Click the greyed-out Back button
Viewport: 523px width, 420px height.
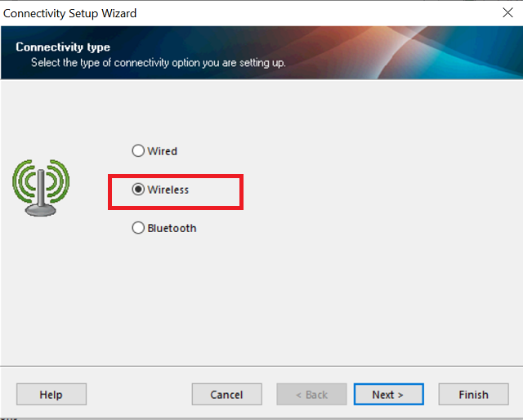coord(311,395)
